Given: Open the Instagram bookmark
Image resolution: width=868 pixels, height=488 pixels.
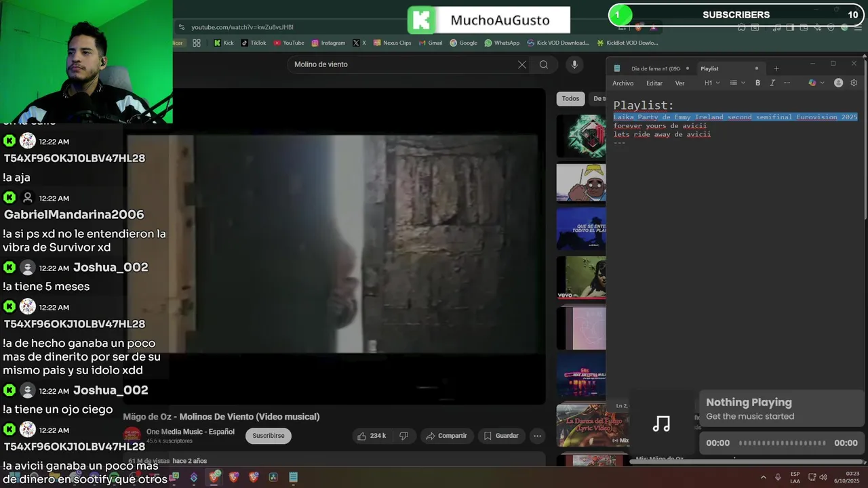Looking at the screenshot, I should [x=328, y=43].
